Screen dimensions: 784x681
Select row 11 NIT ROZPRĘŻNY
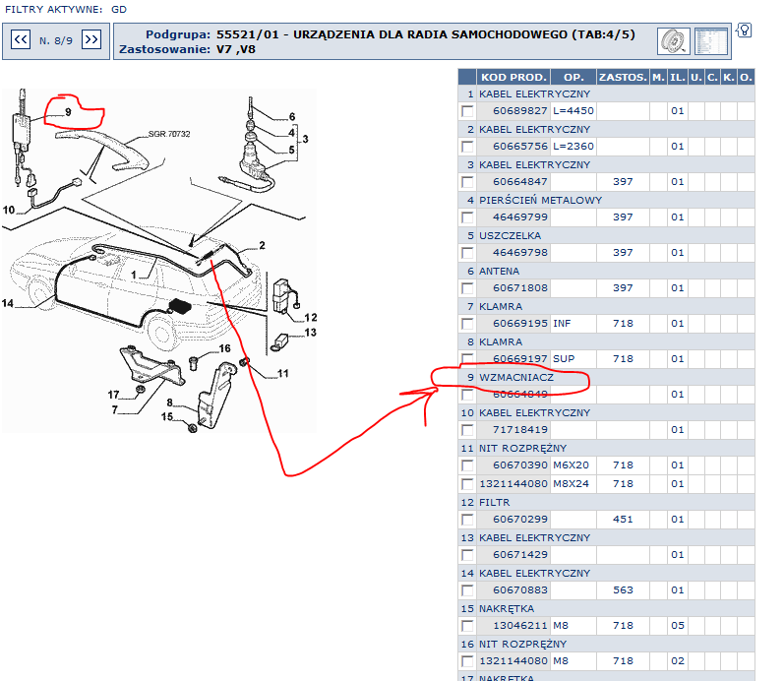[x=606, y=449]
